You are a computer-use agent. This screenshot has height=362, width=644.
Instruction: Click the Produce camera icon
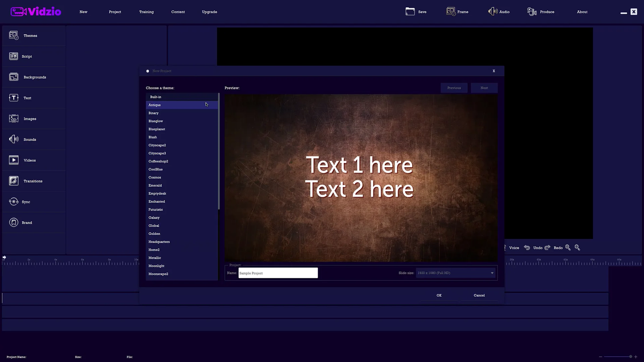(532, 11)
